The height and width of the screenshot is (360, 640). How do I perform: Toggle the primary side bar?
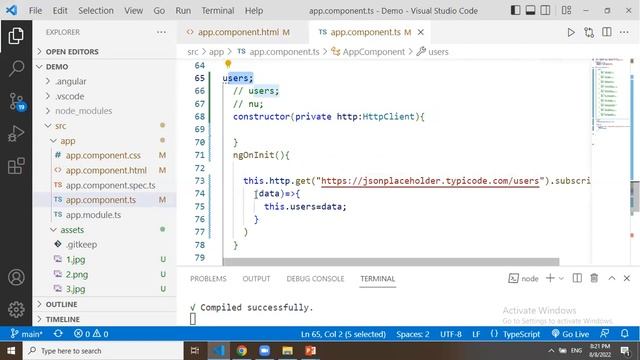pyautogui.click(x=516, y=10)
